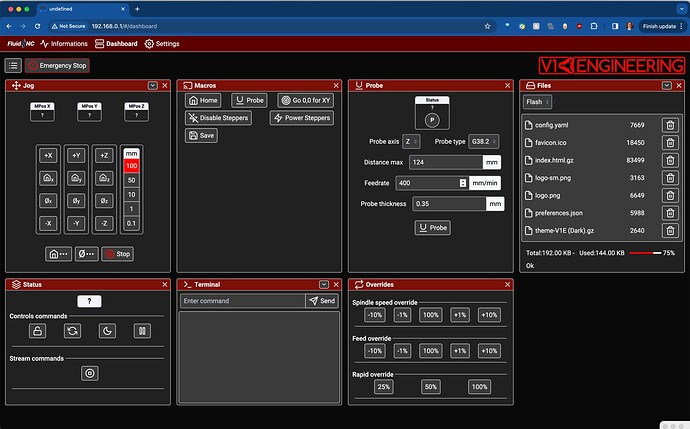690x429 pixels.
Task: Delete config.yaml using its trash icon
Action: pos(670,125)
